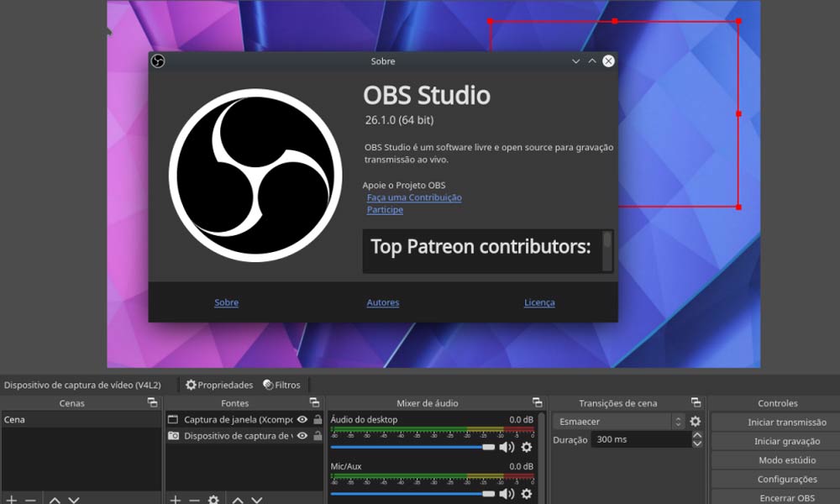The width and height of the screenshot is (840, 504).
Task: Open the Licença tab
Action: tap(539, 302)
